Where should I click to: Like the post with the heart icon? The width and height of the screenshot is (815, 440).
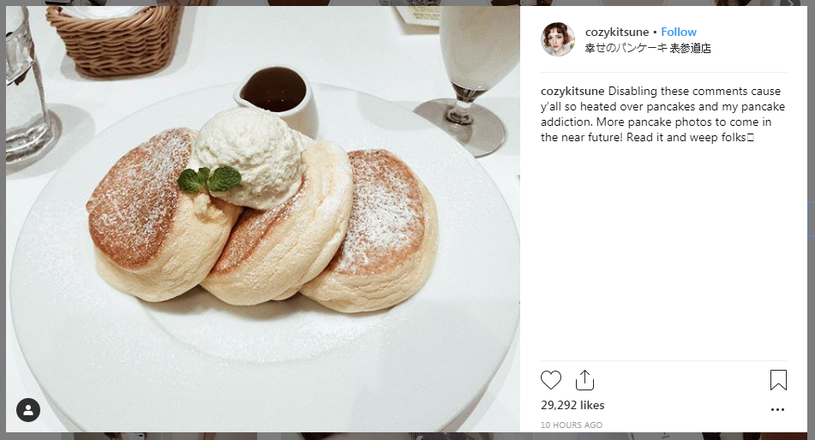(x=551, y=380)
